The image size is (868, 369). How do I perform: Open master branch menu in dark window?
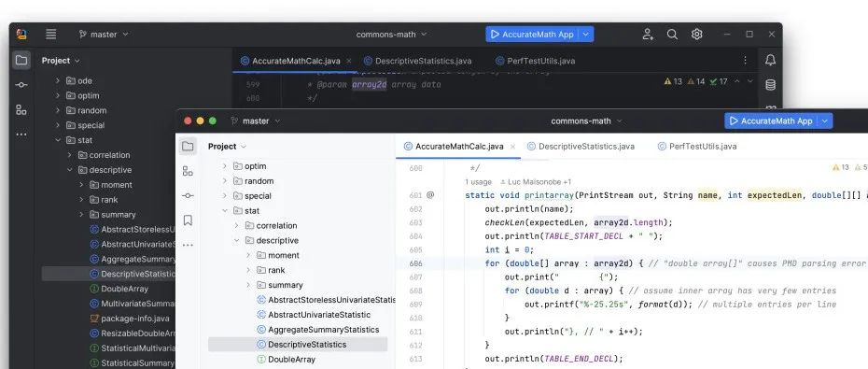(x=104, y=35)
